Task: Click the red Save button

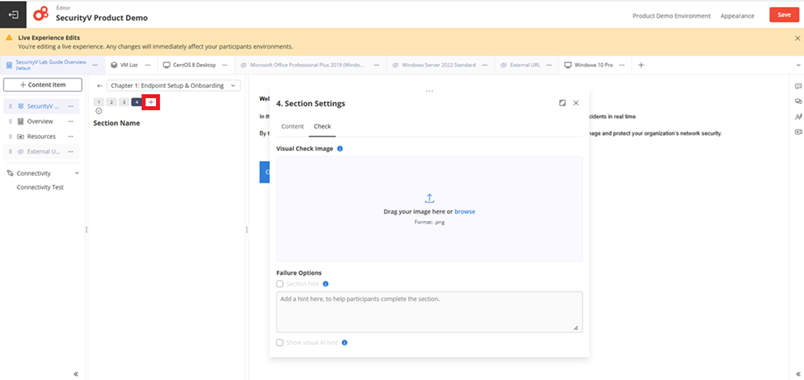Action: pyautogui.click(x=784, y=15)
